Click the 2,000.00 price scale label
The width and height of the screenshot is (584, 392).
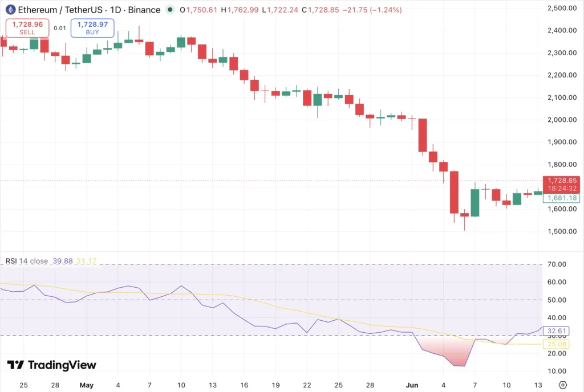pyautogui.click(x=562, y=120)
